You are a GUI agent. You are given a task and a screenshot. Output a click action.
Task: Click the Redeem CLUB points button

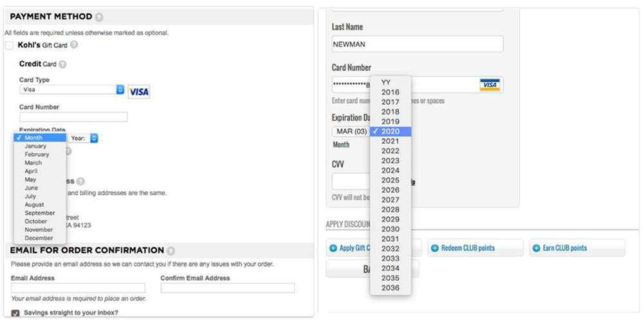point(476,248)
